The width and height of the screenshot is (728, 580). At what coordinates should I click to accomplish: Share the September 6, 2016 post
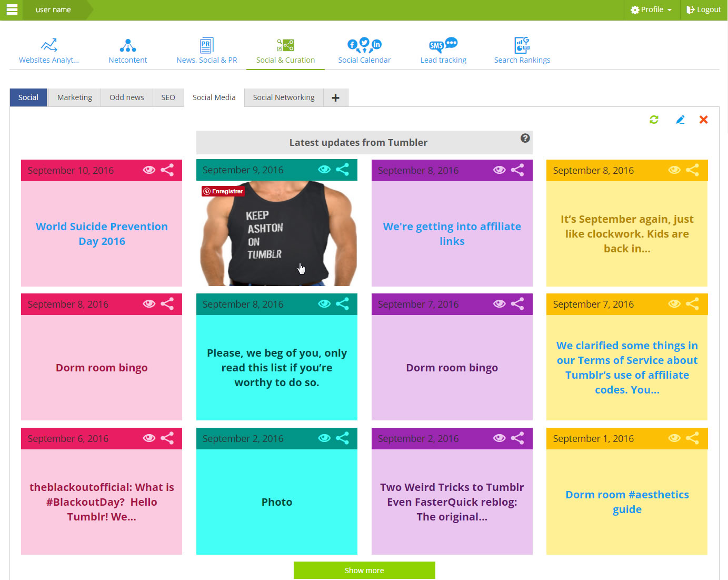[167, 438]
